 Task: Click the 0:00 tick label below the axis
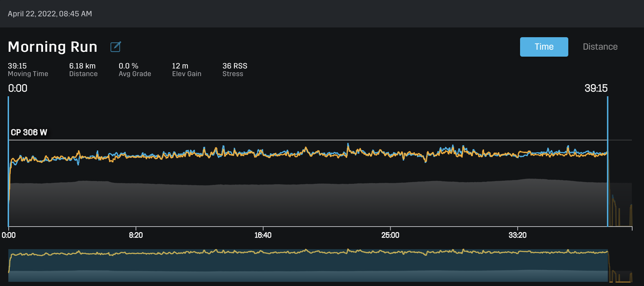pyautogui.click(x=9, y=235)
